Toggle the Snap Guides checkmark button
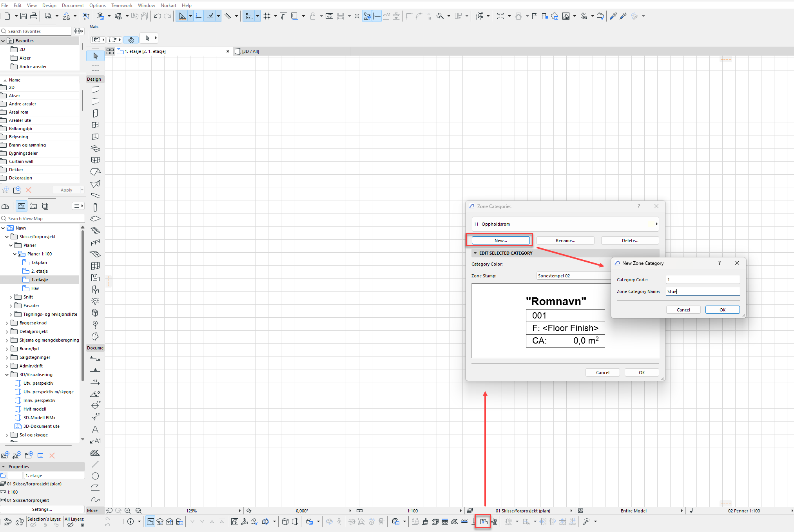 (210, 16)
